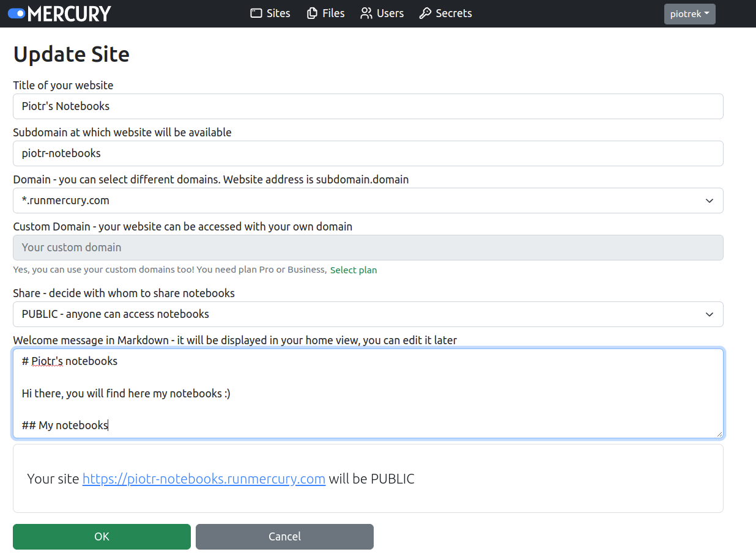Follow the Select plan link

[354, 270]
